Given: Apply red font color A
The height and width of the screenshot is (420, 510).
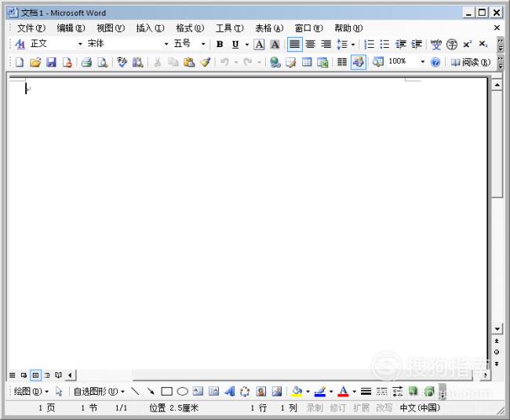Looking at the screenshot, I should [343, 391].
